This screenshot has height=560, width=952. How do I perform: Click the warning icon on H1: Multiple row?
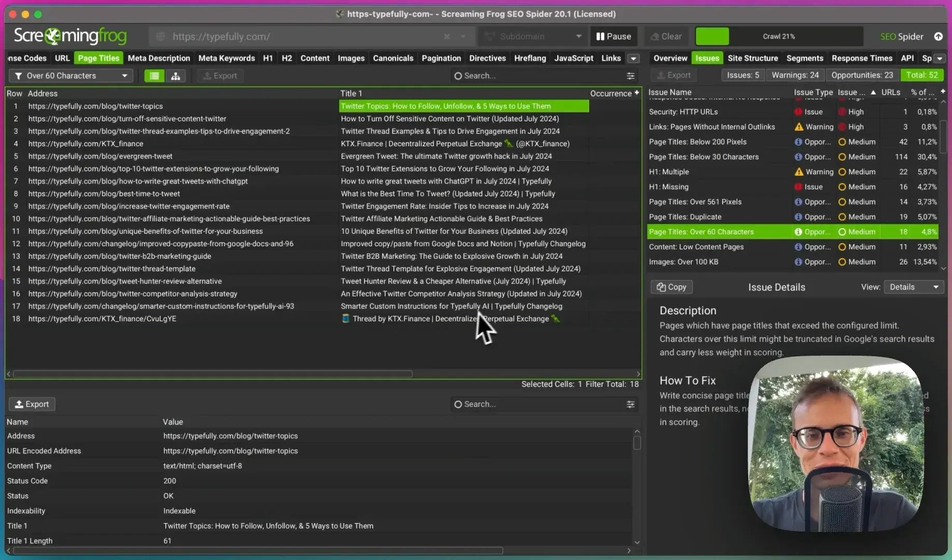[799, 172]
